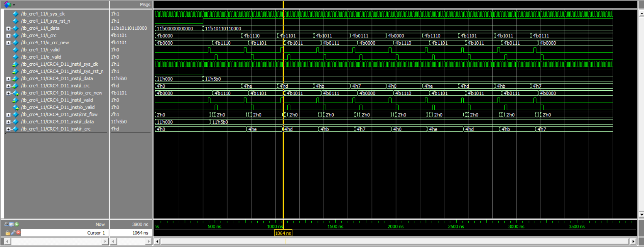Screen dimensions: 644x247
Task: Click the signal icon of CRC4_D11_inst/o_valid
Action: click(15, 107)
